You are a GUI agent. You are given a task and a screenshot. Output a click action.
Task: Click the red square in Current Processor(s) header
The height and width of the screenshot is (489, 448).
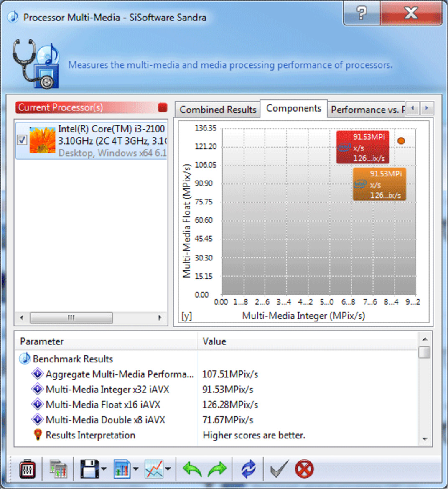click(163, 107)
